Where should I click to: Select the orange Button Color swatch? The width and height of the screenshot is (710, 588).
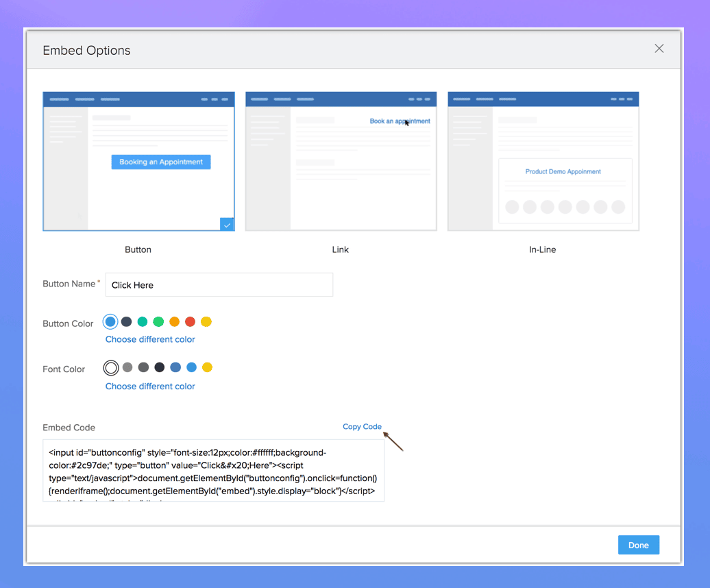174,321
